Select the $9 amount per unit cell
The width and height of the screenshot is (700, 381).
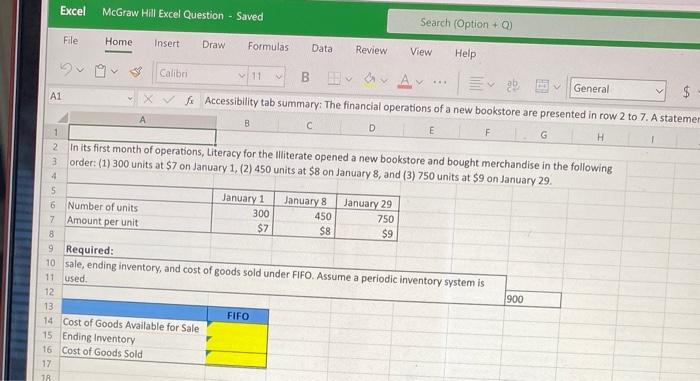tap(366, 233)
